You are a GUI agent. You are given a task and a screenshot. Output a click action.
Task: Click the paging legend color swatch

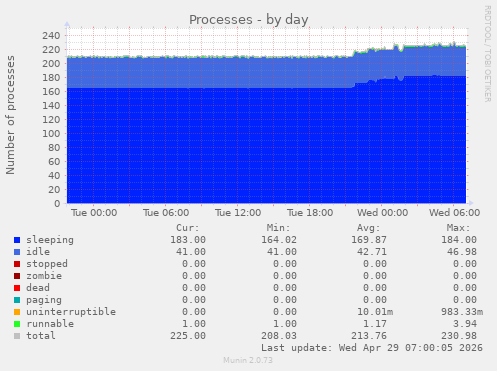[17, 300]
